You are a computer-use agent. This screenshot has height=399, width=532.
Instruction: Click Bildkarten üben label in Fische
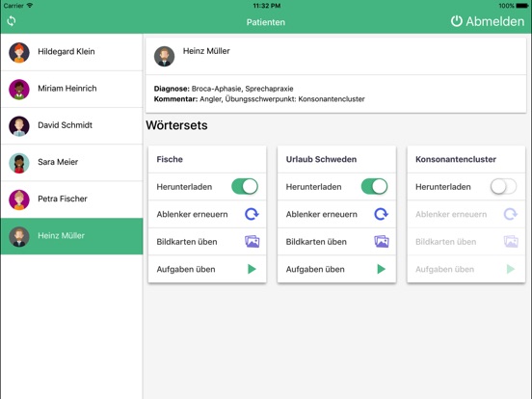click(187, 242)
